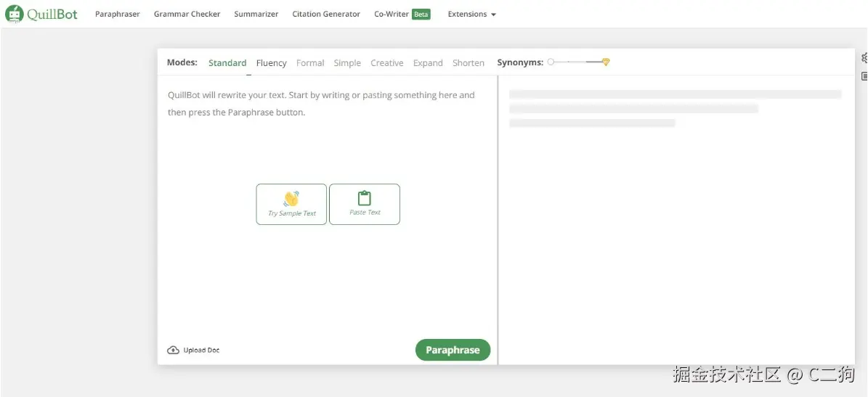
Task: Click the Synonyms slider handle
Action: (551, 62)
